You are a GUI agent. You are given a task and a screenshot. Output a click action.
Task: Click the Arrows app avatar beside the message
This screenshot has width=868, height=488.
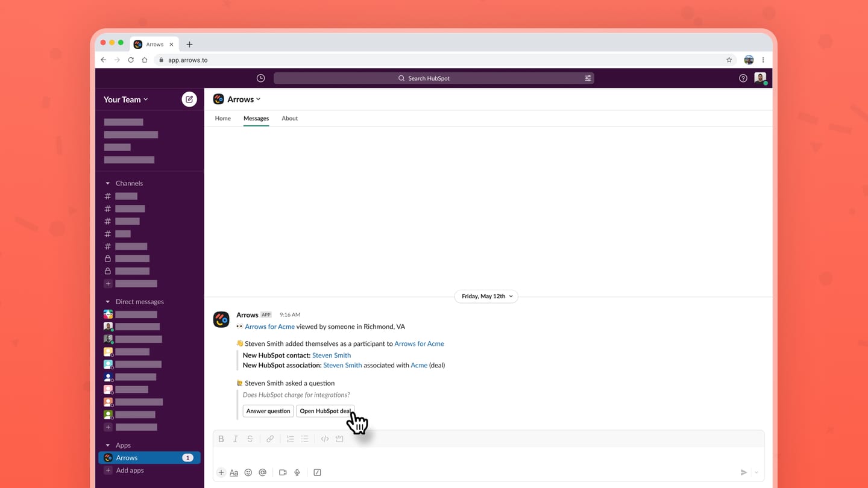[x=221, y=319]
